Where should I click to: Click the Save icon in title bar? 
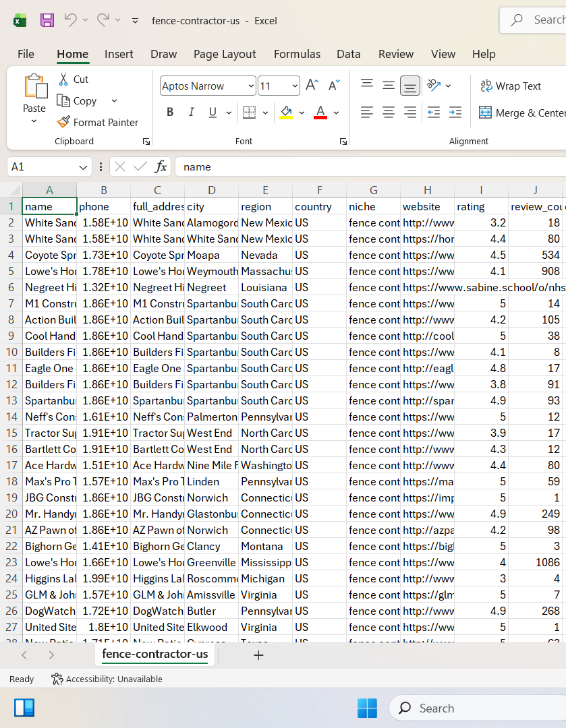pos(47,20)
